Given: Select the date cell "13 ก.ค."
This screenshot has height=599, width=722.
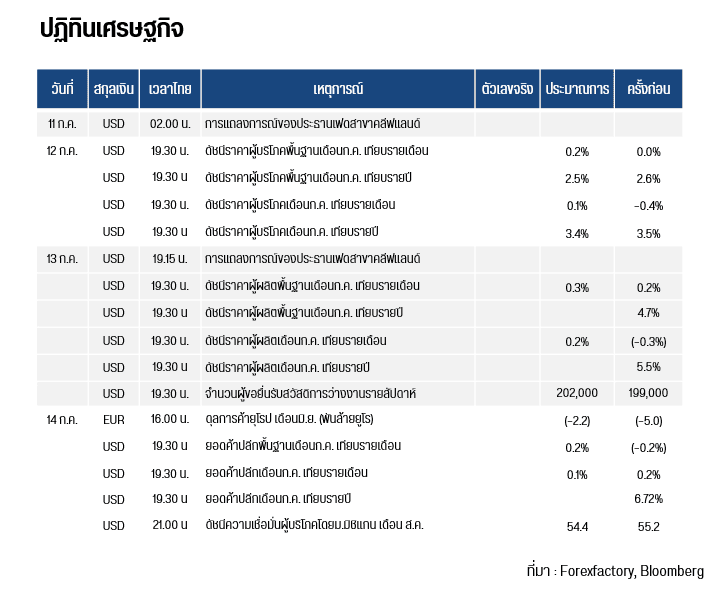Looking at the screenshot, I should [x=62, y=259].
